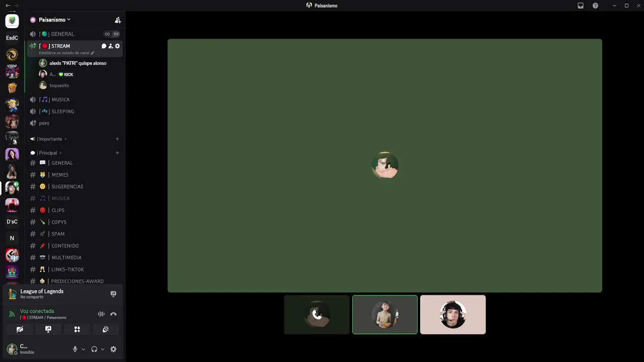
Task: Open the PREDICCIONES-AWARD text channel
Action: click(x=74, y=281)
